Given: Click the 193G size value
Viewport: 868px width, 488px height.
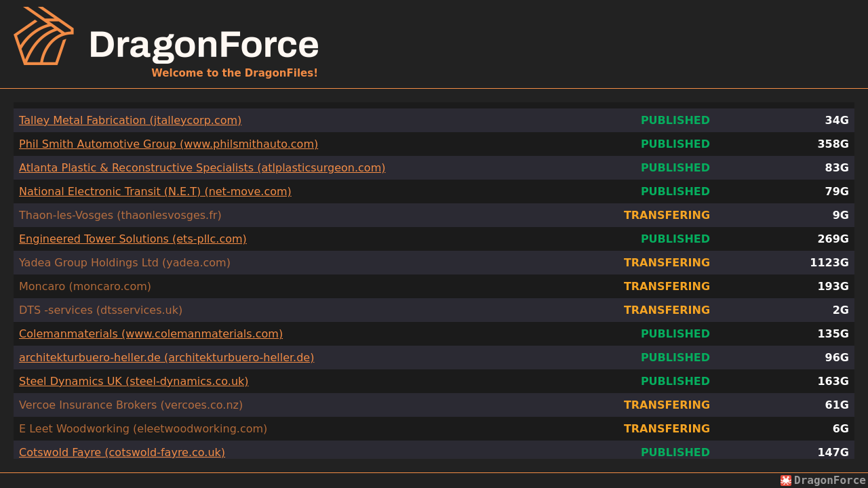Looking at the screenshot, I should click(x=833, y=286).
